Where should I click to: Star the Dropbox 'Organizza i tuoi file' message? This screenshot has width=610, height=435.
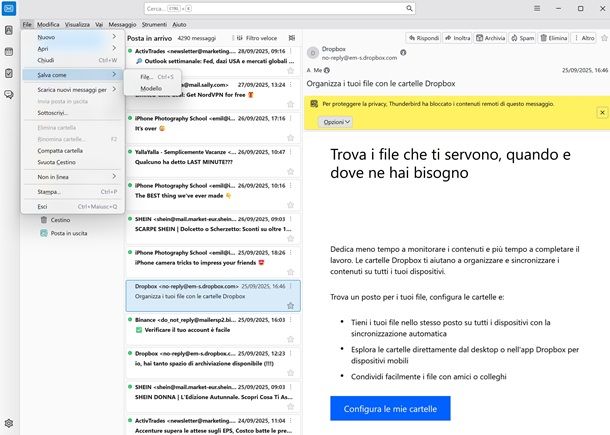point(290,306)
